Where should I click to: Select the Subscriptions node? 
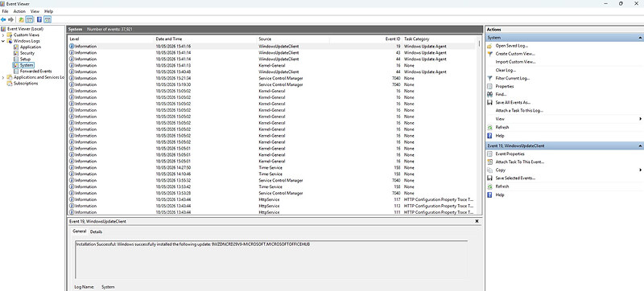coord(26,84)
